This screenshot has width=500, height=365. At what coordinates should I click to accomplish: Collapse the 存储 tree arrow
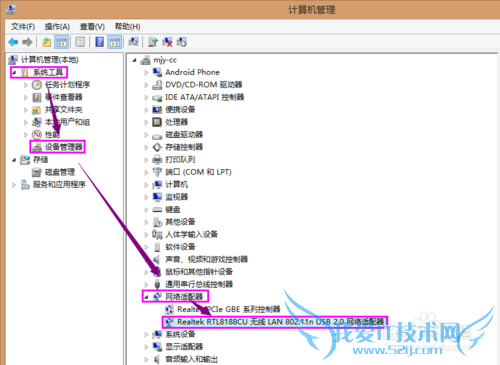[14, 160]
